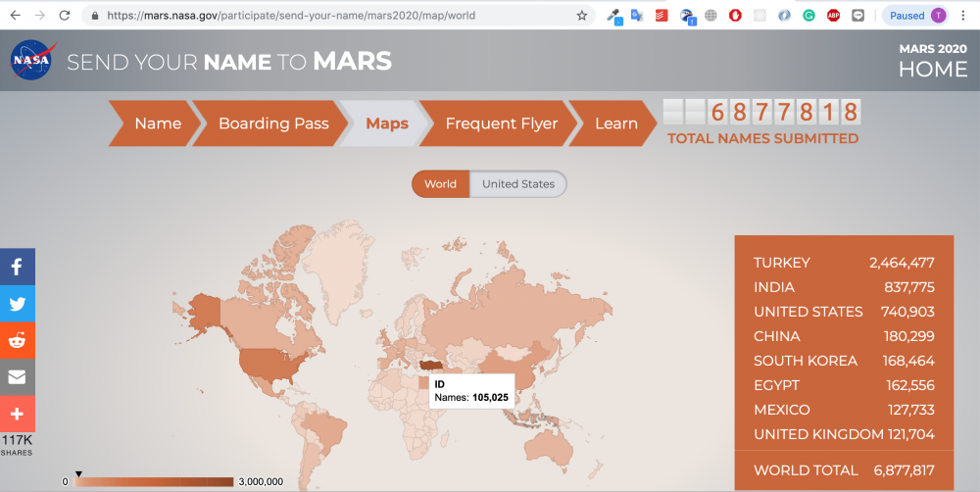
Task: Go to the Name step
Action: tap(157, 123)
